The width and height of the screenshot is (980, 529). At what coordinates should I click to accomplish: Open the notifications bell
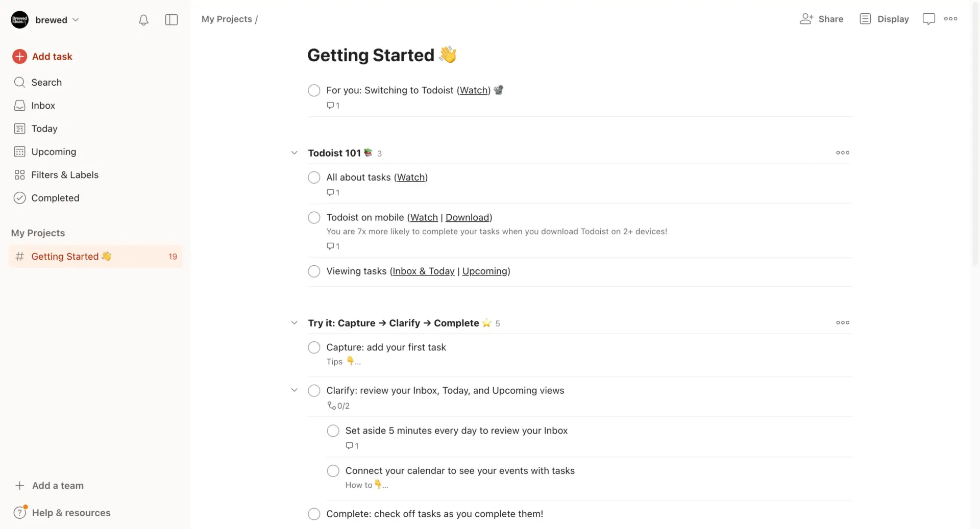tap(143, 20)
